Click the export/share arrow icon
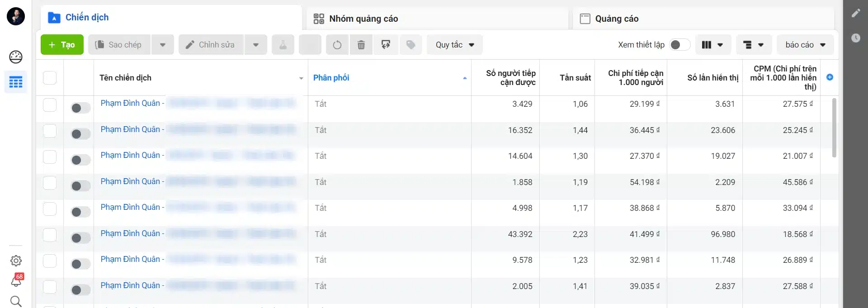This screenshot has height=308, width=868. pos(386,45)
